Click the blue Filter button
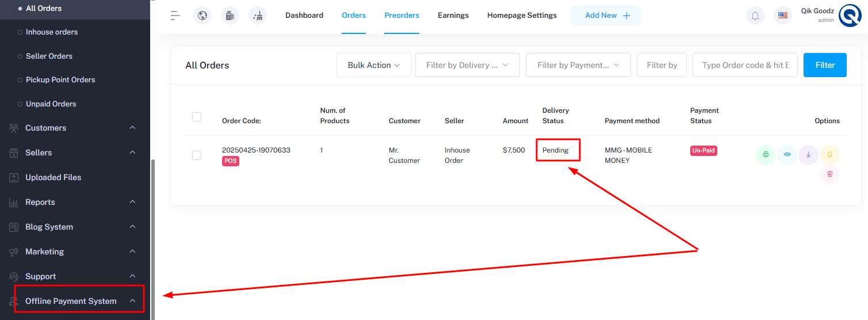The image size is (868, 320). [825, 65]
